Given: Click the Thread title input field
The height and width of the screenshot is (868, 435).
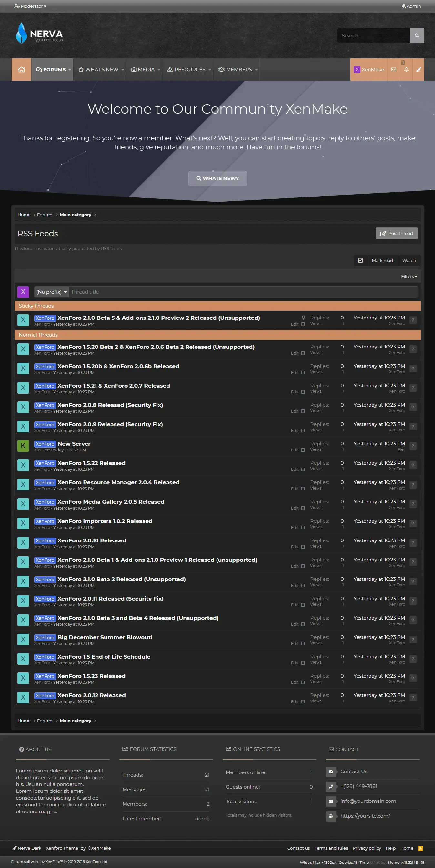Looking at the screenshot, I should click(x=244, y=292).
